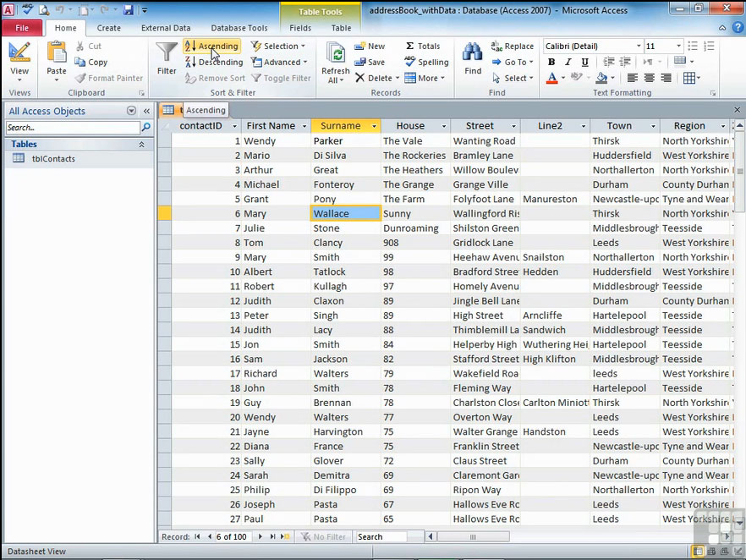The image size is (746, 560).
Task: Open tblContacts in the navigation pane
Action: click(x=53, y=159)
